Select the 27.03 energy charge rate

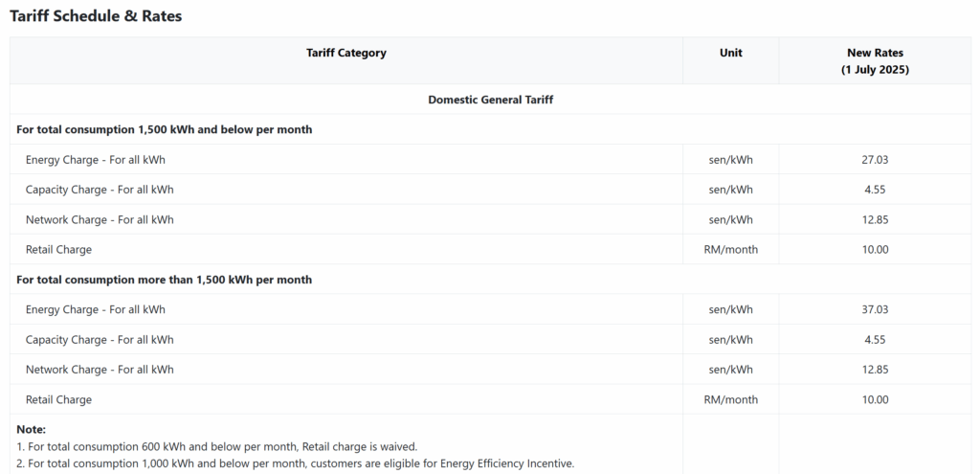pos(875,160)
